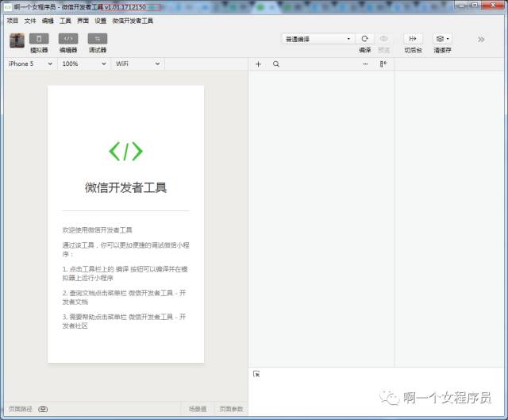Open the 编辑 menu
Image resolution: width=508 pixels, height=420 pixels.
tap(48, 21)
